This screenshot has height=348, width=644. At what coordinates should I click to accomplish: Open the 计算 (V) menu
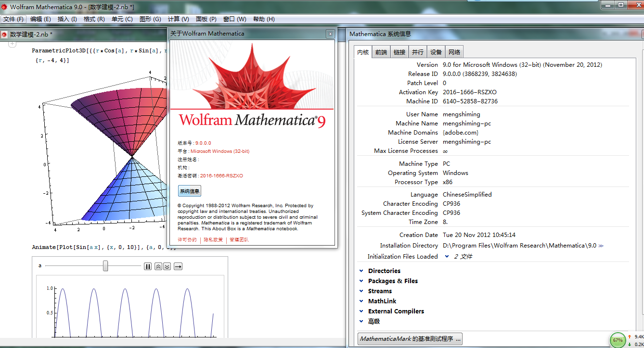pos(179,19)
